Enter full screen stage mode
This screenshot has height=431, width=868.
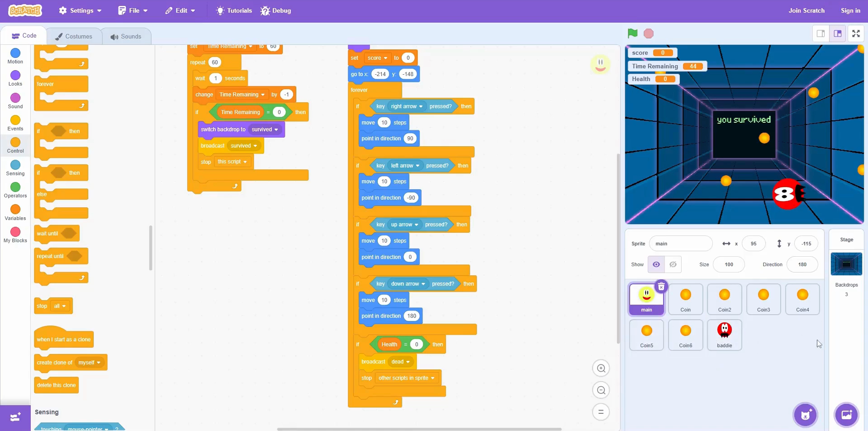pos(856,34)
